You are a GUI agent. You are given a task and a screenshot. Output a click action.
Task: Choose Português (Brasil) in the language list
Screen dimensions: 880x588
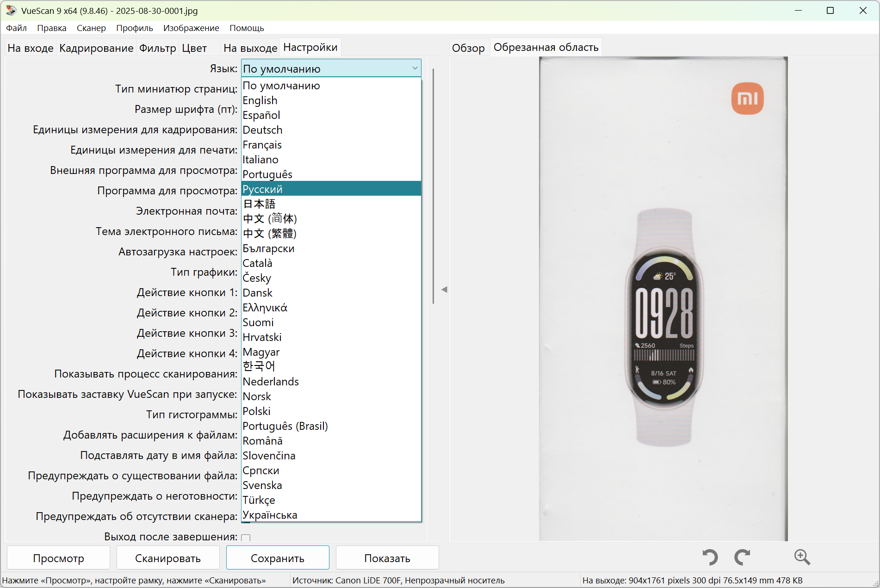tap(331, 426)
